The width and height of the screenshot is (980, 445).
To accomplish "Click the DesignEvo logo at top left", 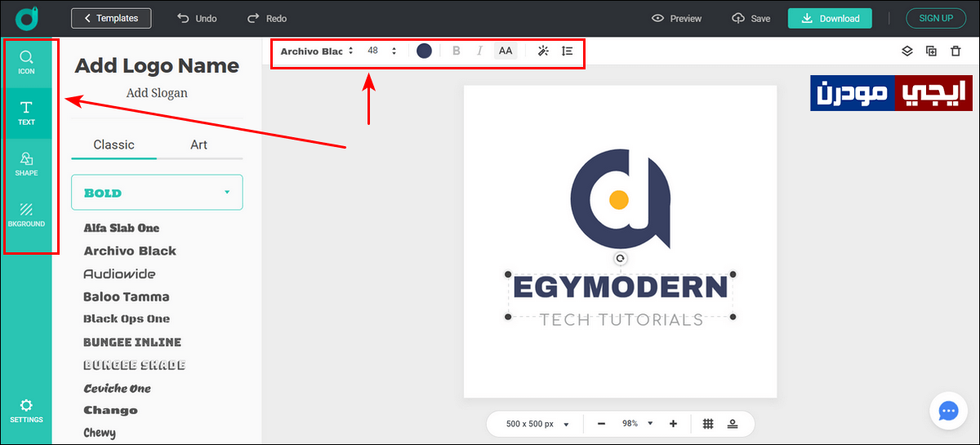I will (27, 18).
